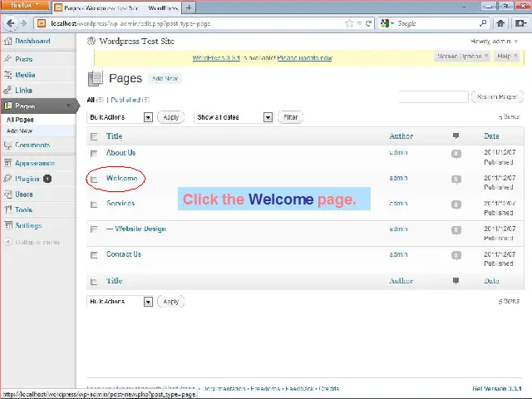Image resolution: width=532 pixels, height=399 pixels.
Task: Open the Posts menu in sidebar
Action: tap(24, 59)
